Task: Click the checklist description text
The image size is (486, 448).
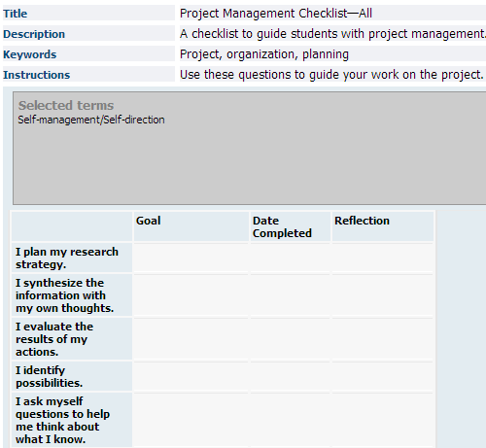Action: point(332,34)
